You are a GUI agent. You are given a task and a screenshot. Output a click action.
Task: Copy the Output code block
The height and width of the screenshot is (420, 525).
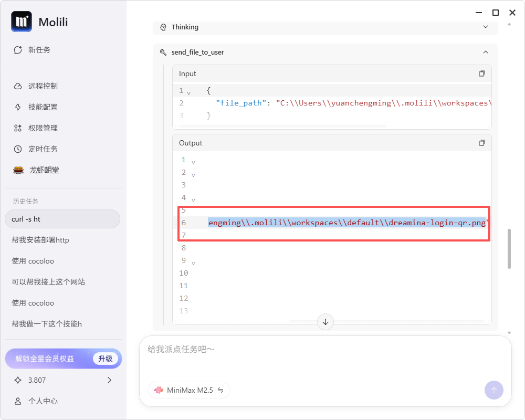(x=481, y=143)
